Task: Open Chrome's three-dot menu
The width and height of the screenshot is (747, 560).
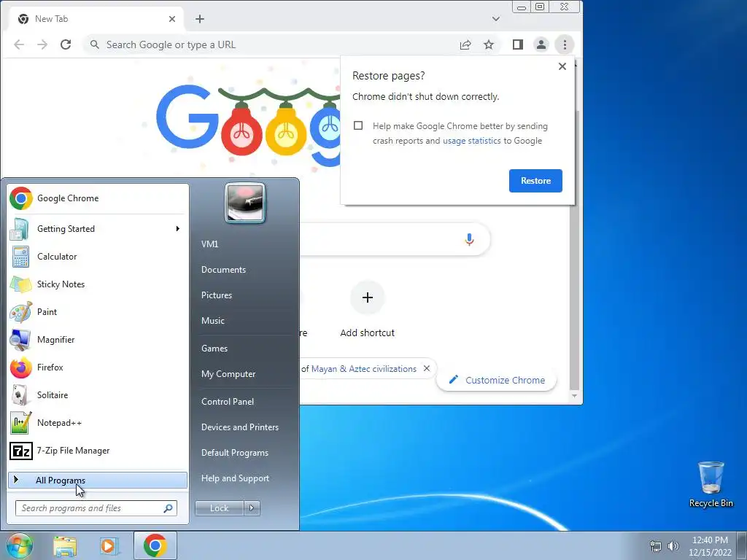Action: [x=565, y=44]
